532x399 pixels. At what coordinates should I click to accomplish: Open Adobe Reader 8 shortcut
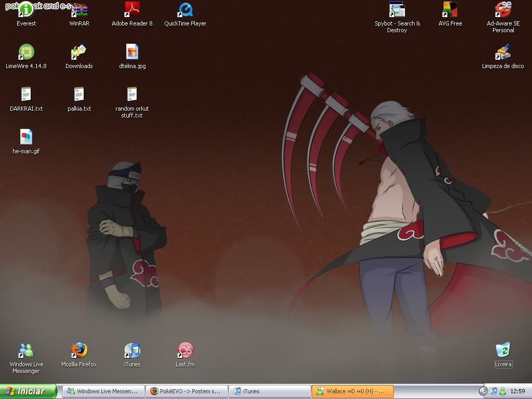132,10
